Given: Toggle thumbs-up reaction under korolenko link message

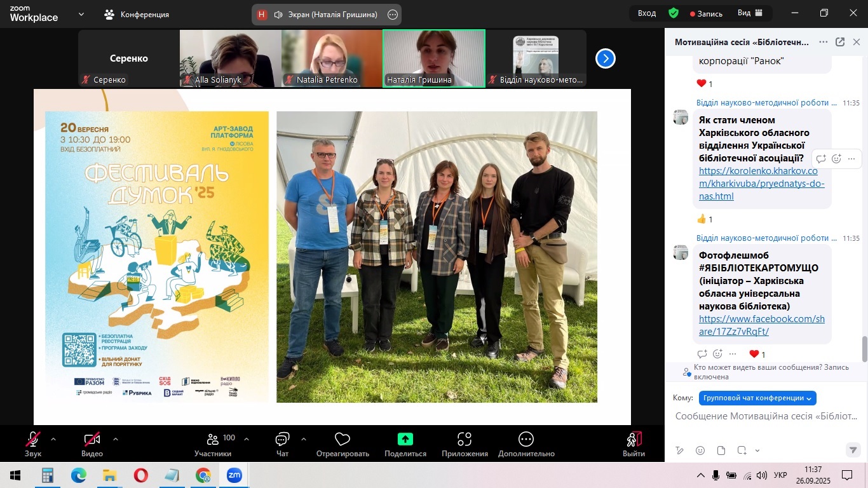Looking at the screenshot, I should 705,219.
